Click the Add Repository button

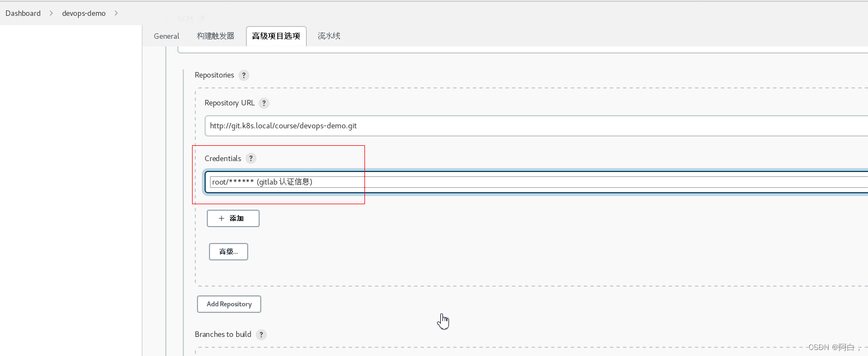229,304
